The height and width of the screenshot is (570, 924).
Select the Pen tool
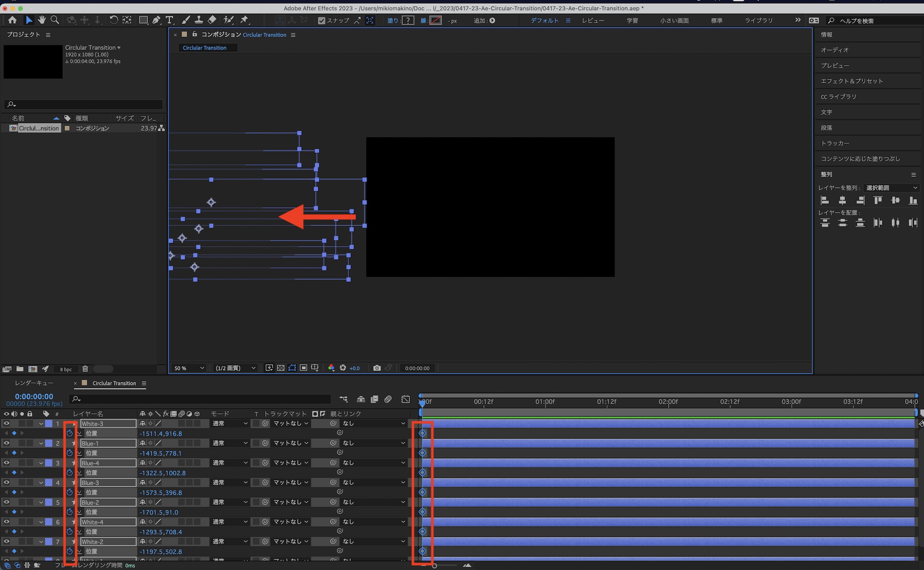pyautogui.click(x=157, y=20)
